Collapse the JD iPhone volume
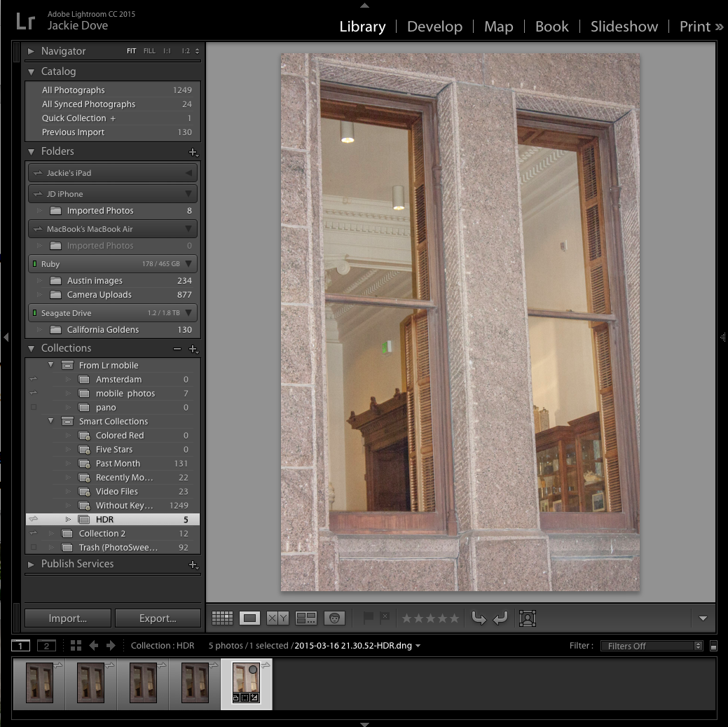The image size is (728, 727). pyautogui.click(x=188, y=193)
